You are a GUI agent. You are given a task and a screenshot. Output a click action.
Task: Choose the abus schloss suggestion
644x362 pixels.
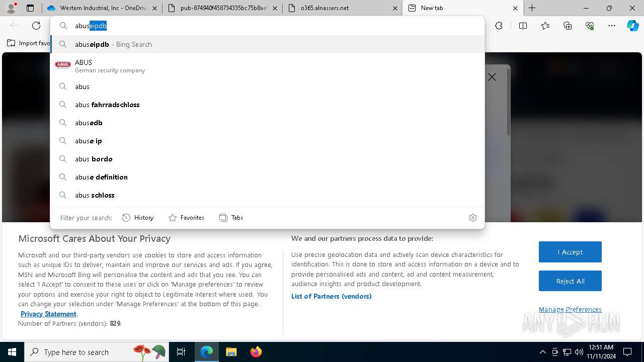(x=267, y=195)
